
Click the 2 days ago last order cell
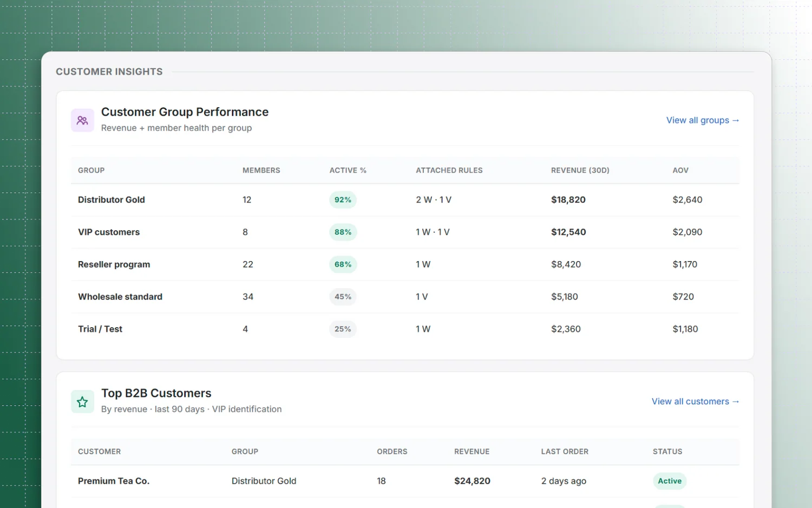point(564,481)
